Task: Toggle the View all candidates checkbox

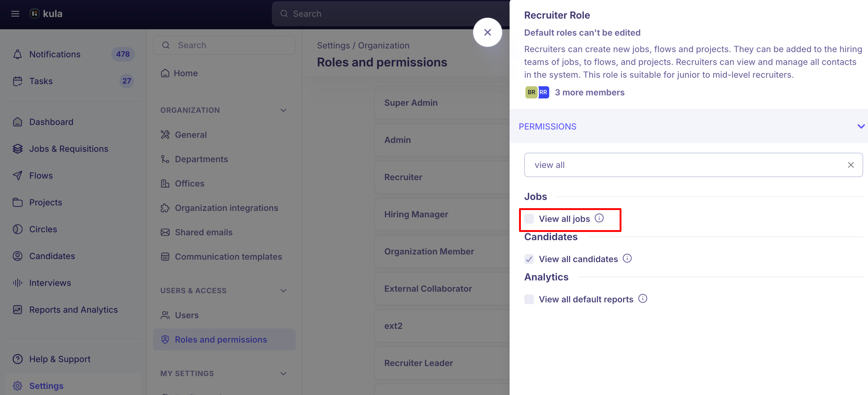Action: pos(529,259)
